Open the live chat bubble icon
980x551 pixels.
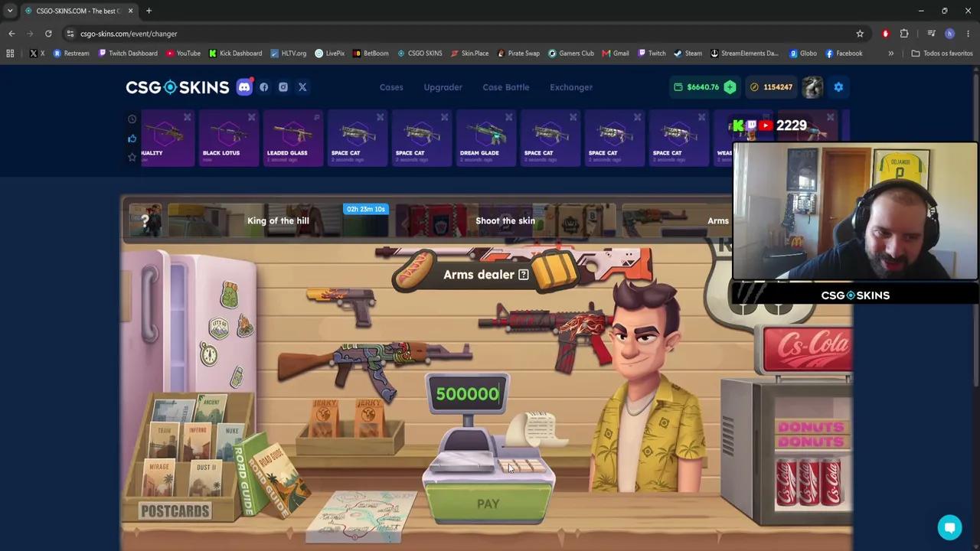(x=949, y=527)
